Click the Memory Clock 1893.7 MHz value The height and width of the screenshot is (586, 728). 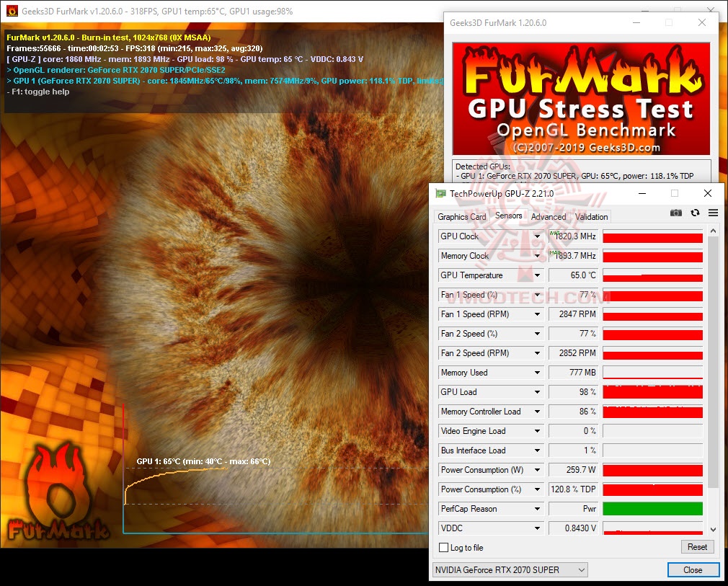pos(574,256)
